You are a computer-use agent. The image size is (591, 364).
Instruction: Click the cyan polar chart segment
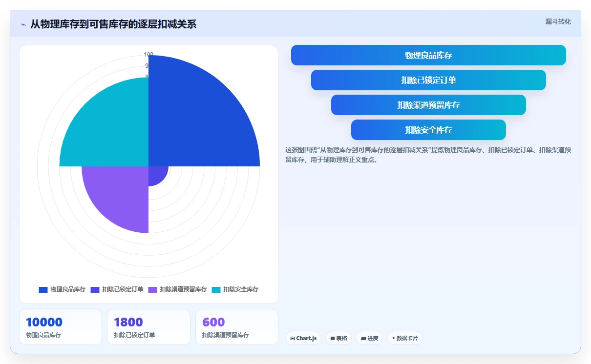110,129
